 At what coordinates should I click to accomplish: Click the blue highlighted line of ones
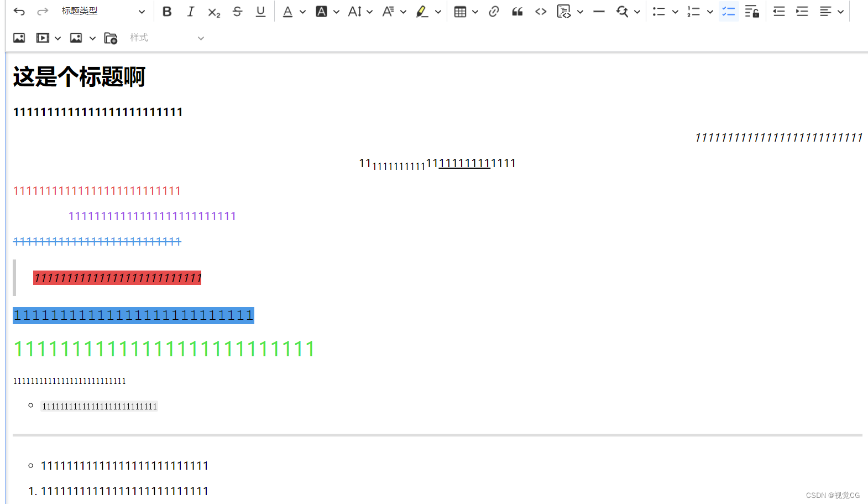coord(133,315)
